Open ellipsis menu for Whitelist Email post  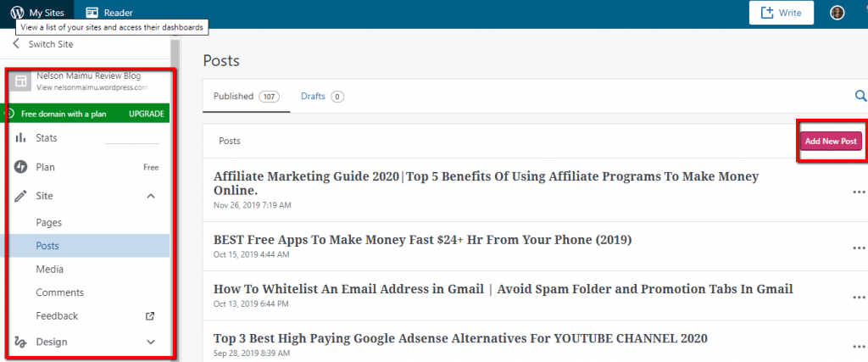[860, 297]
